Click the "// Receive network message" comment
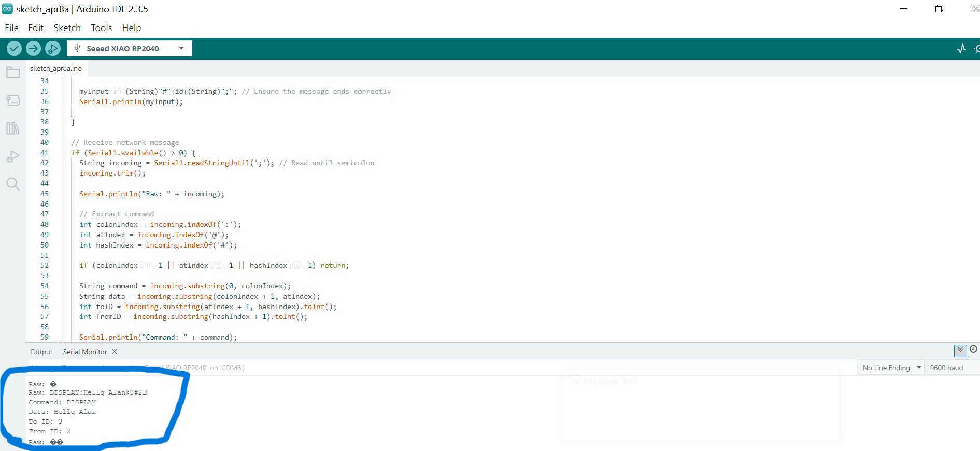The image size is (980, 451). (x=125, y=142)
